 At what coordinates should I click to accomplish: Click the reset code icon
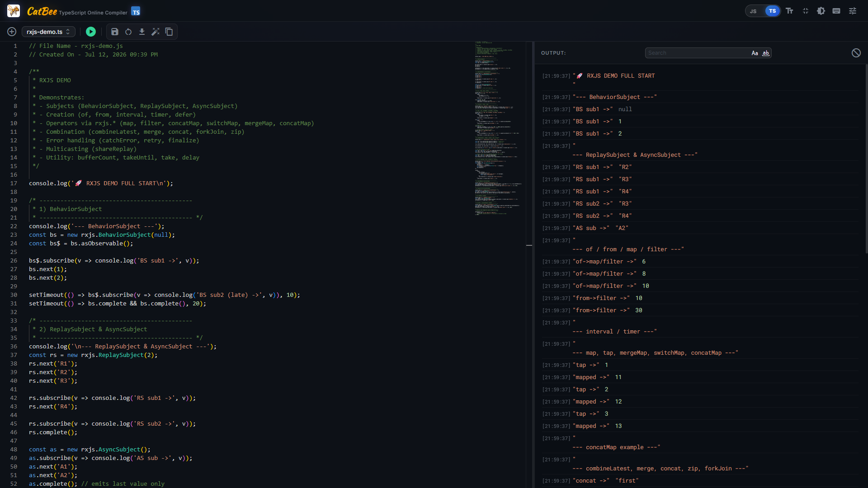[x=128, y=32]
